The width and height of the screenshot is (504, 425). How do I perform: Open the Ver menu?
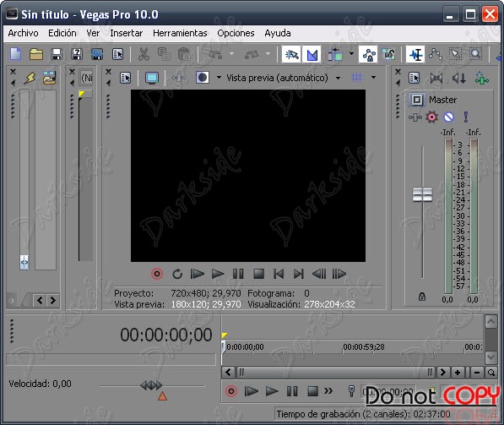[x=93, y=33]
